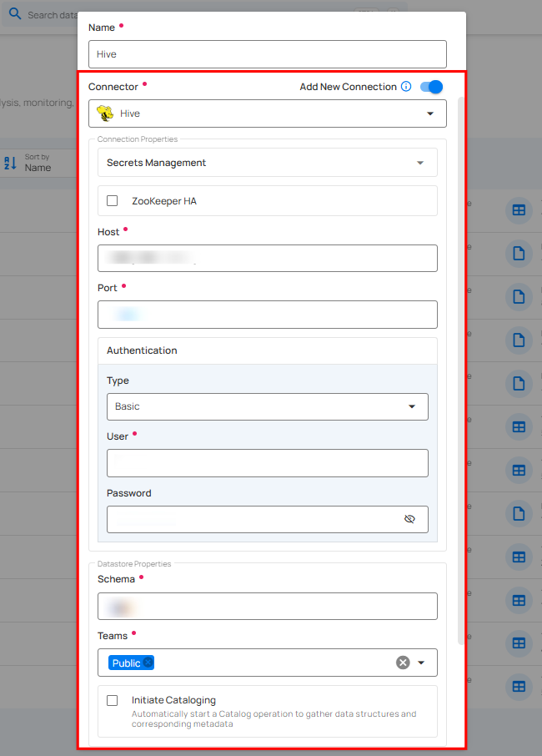Click the A-Z sort icon
This screenshot has height=756, width=542.
(11, 163)
